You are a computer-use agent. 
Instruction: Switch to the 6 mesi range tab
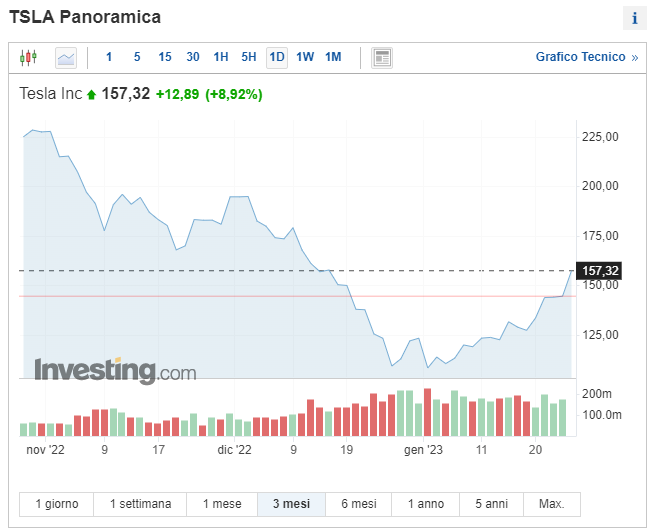pos(359,504)
